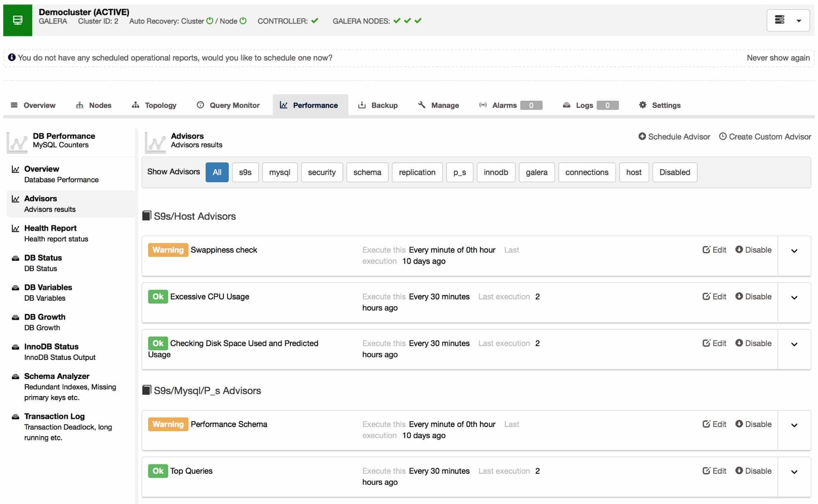This screenshot has width=818, height=504.
Task: Open the Backup tab
Action: (378, 105)
